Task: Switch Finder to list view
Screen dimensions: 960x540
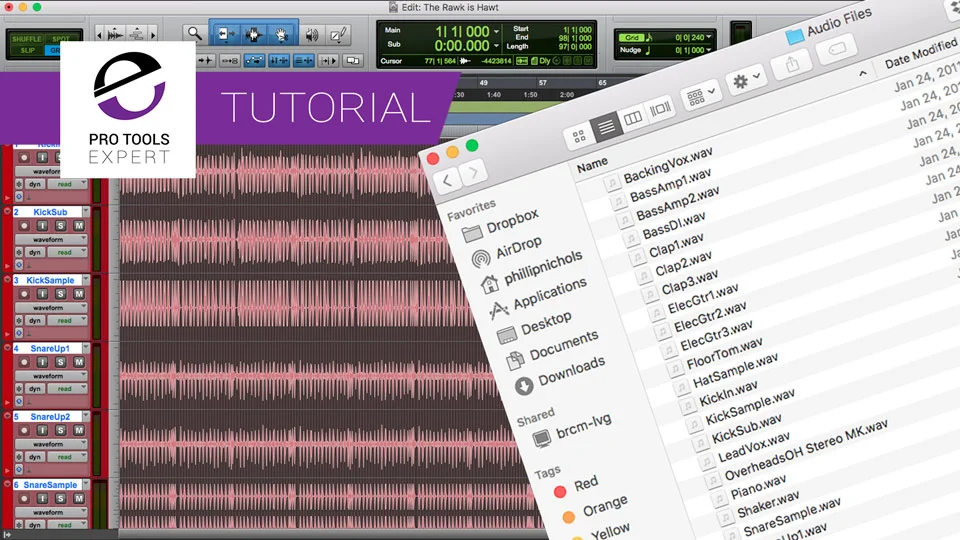Action: coord(606,127)
